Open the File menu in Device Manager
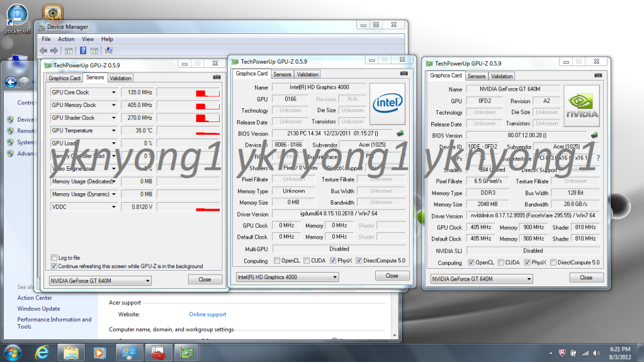644x362 pixels. (x=46, y=39)
